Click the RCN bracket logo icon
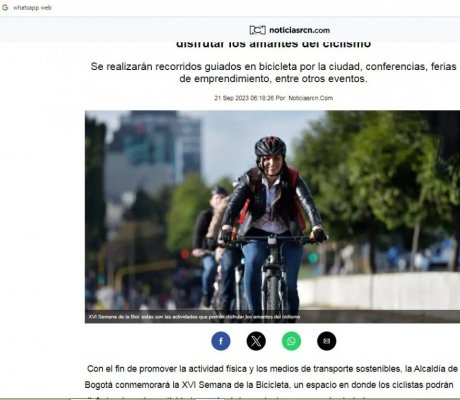Screen dimensions: 460x400 (257, 30)
